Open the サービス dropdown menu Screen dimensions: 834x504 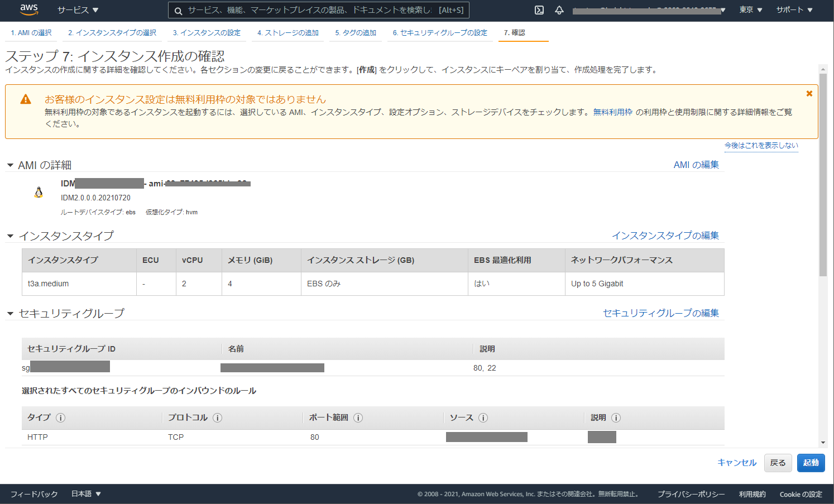pyautogui.click(x=78, y=10)
